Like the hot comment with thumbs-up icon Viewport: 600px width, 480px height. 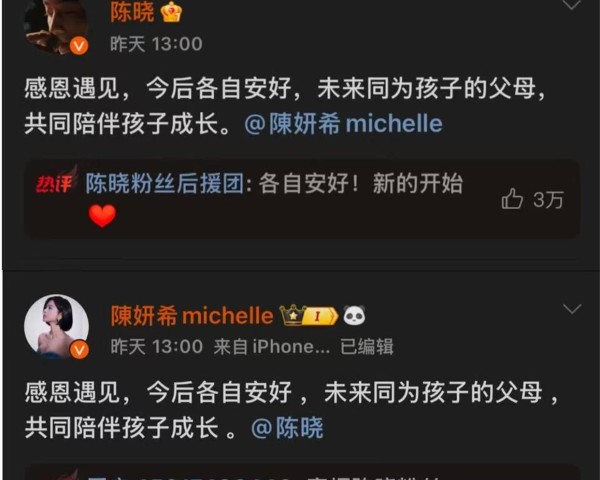[512, 199]
